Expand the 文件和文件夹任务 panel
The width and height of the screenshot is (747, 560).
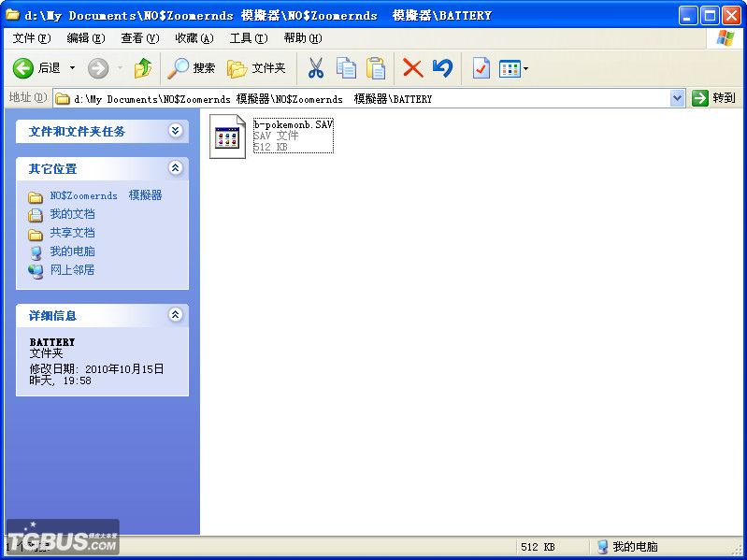coord(175,132)
